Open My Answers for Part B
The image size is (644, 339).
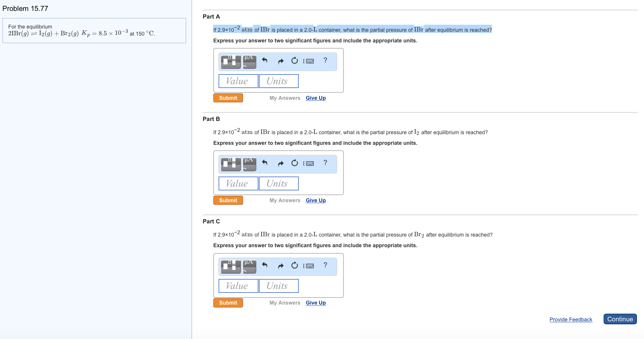(x=285, y=200)
